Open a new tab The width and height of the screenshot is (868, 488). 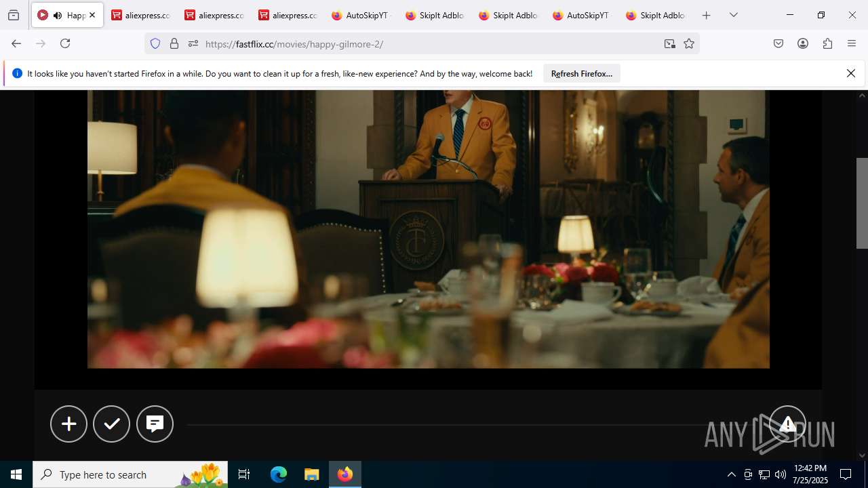(706, 15)
